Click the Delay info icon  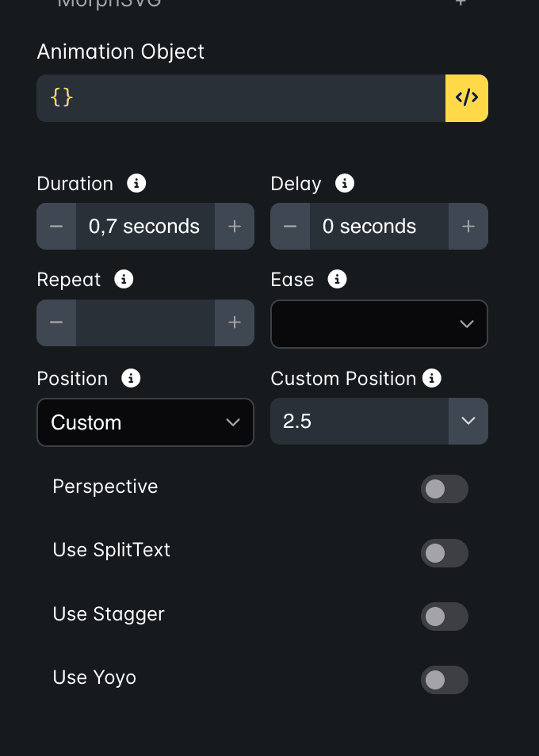tap(345, 183)
